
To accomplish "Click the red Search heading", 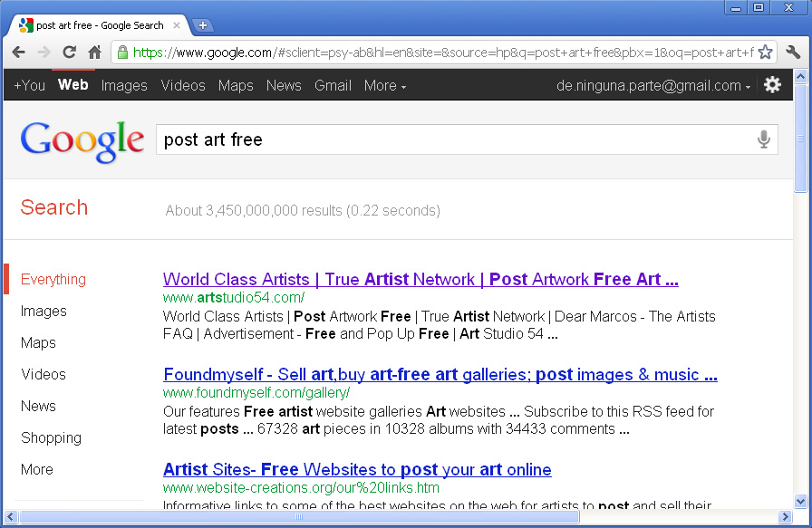I will pos(53,207).
